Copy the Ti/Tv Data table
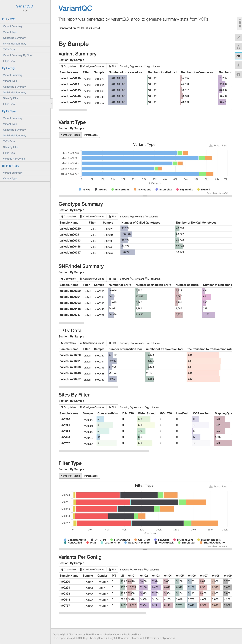This screenshot has width=242, height=644. 68,343
